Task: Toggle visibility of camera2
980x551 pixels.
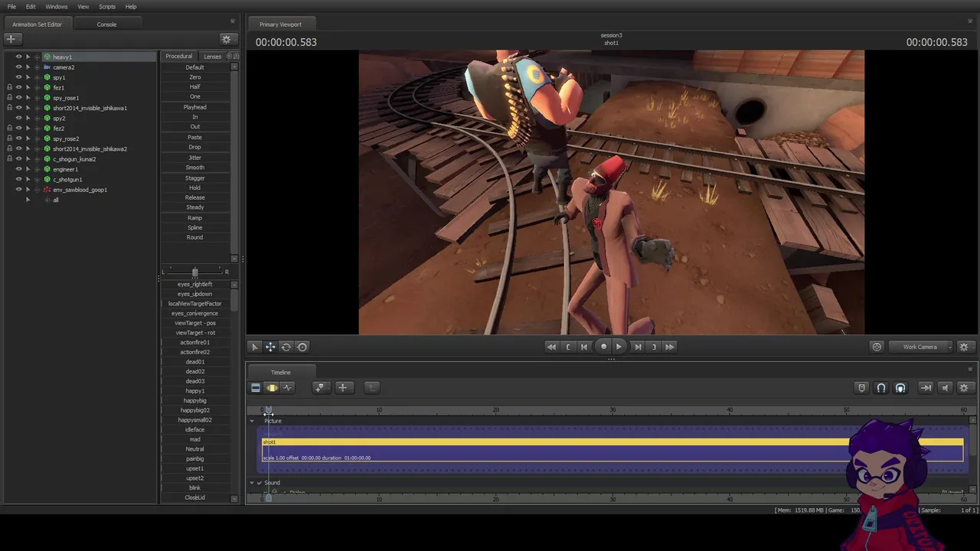Action: (18, 67)
